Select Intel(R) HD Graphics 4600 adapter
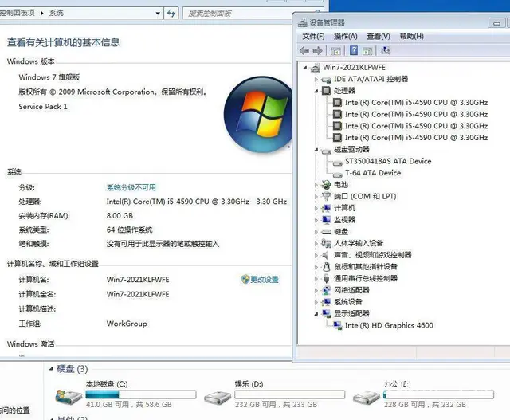 tap(389, 325)
